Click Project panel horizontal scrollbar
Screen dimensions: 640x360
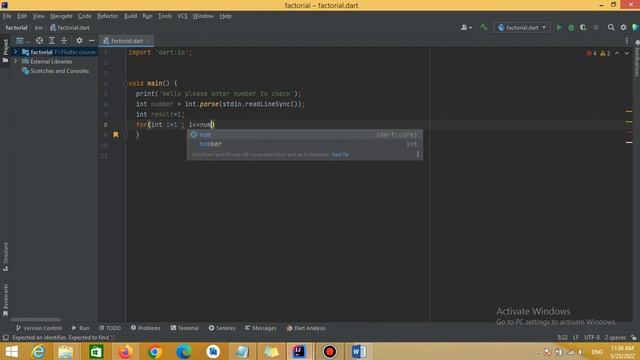pyautogui.click(x=36, y=320)
